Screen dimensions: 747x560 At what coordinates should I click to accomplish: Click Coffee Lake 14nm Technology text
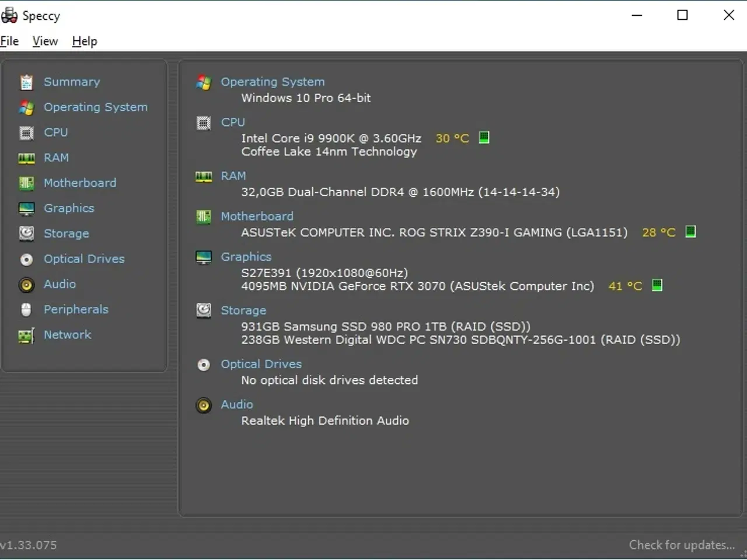coord(329,152)
